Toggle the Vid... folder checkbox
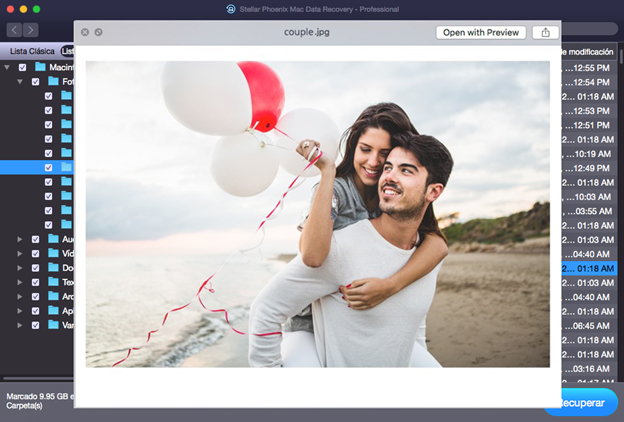The height and width of the screenshot is (422, 624). pos(35,254)
